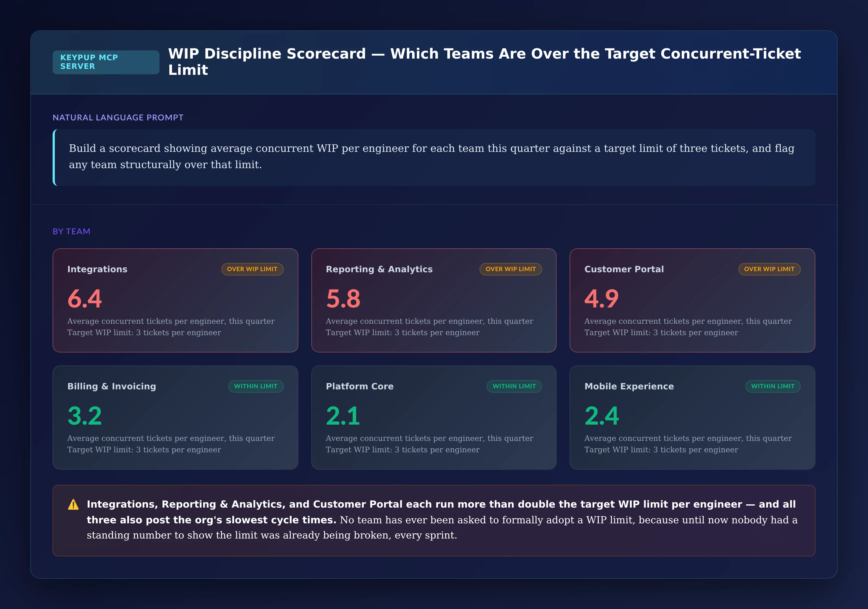Click the OVER WIP LIMIT badge on Customer Portal

coord(769,269)
